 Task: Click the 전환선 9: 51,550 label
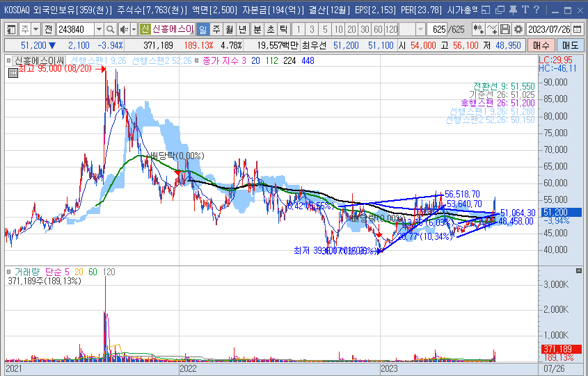(504, 86)
